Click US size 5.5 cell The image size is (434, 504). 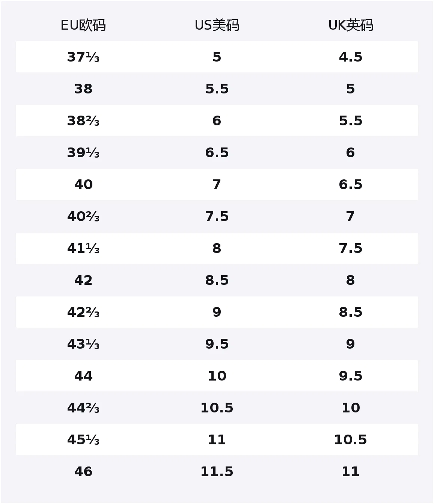217,89
